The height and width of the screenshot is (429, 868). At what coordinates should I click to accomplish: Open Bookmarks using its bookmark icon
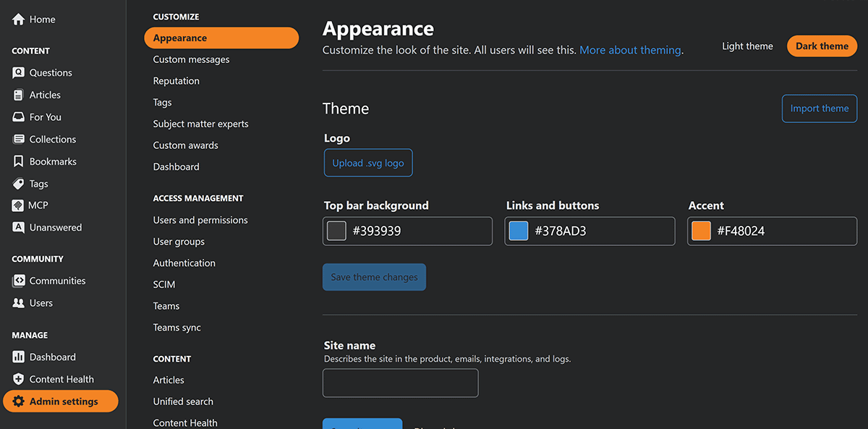click(19, 162)
